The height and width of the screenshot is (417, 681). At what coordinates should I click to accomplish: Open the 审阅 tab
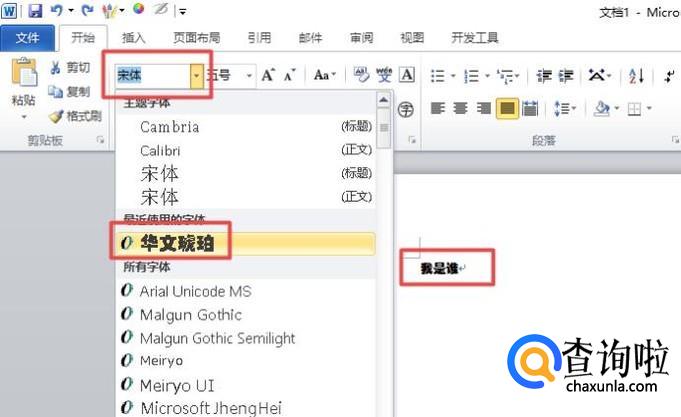tap(361, 38)
